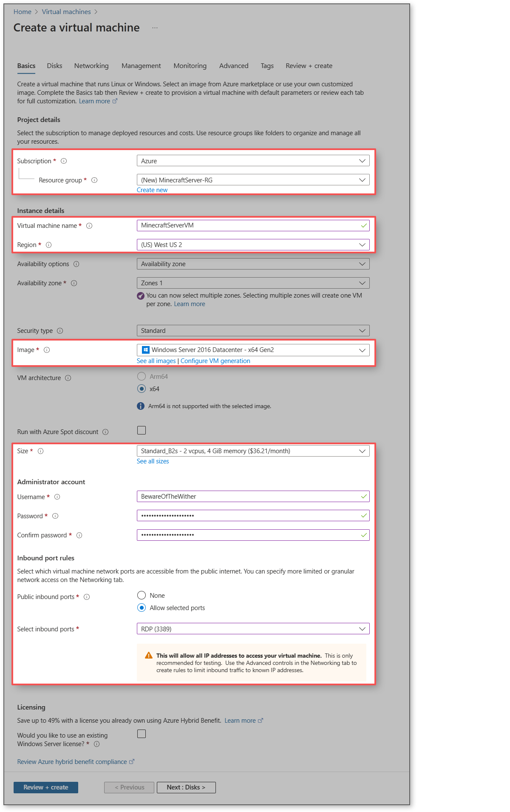Click the Windows logo in Image field
This screenshot has width=510, height=812.
pyautogui.click(x=146, y=350)
